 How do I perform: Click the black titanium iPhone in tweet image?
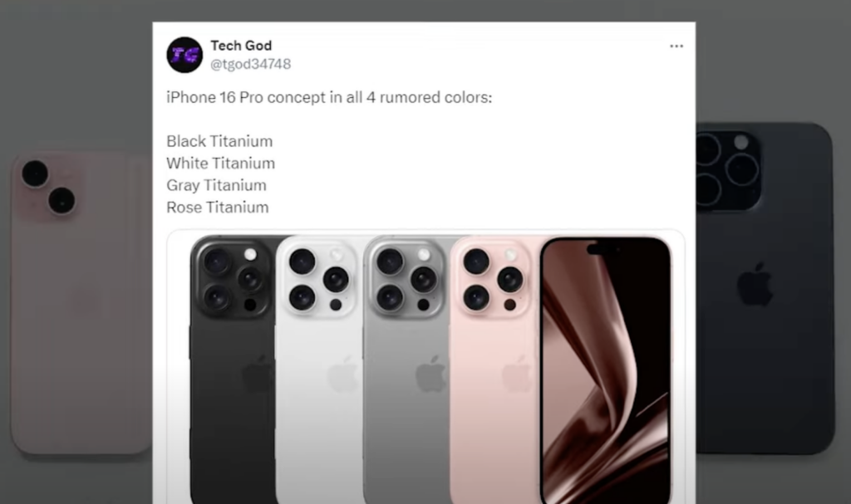pos(234,369)
